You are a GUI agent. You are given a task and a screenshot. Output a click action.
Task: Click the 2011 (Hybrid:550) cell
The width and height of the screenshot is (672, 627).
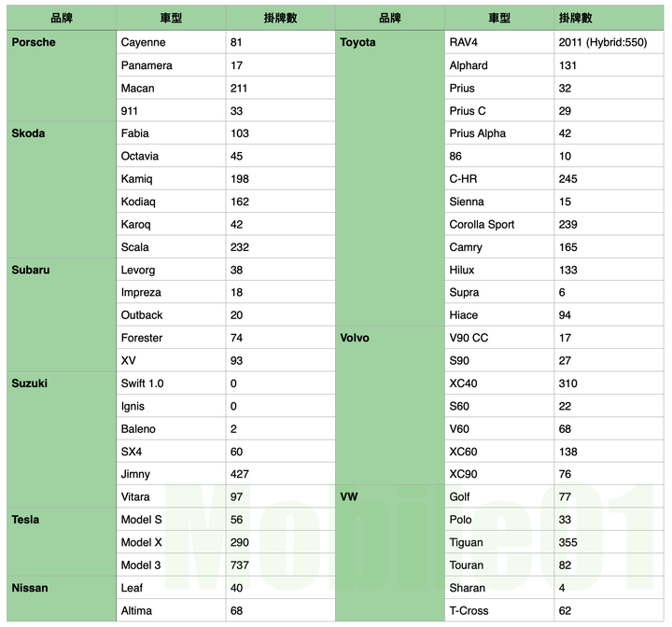609,42
